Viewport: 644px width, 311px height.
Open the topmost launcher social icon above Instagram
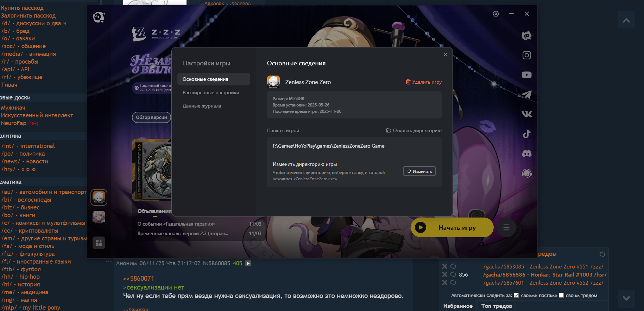tap(527, 35)
